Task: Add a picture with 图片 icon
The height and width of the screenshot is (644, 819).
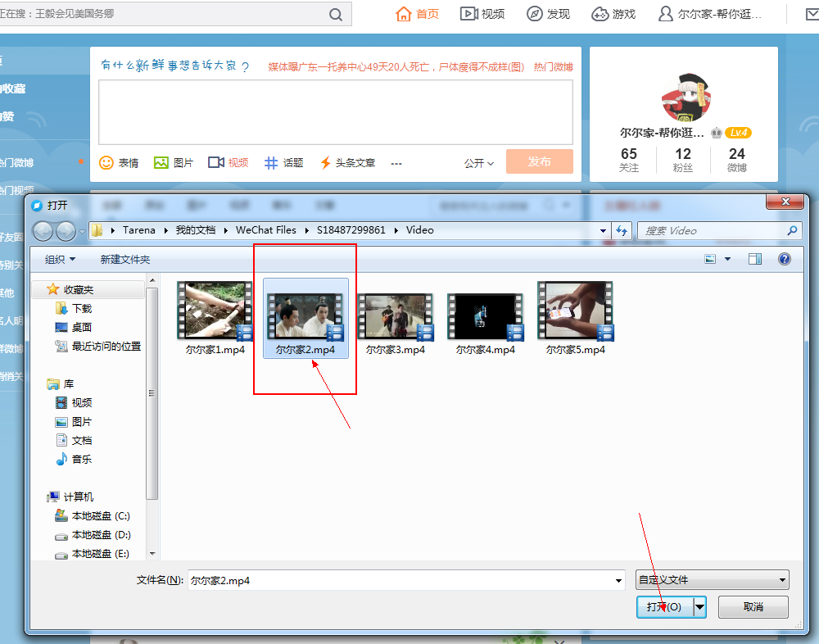Action: [x=174, y=162]
